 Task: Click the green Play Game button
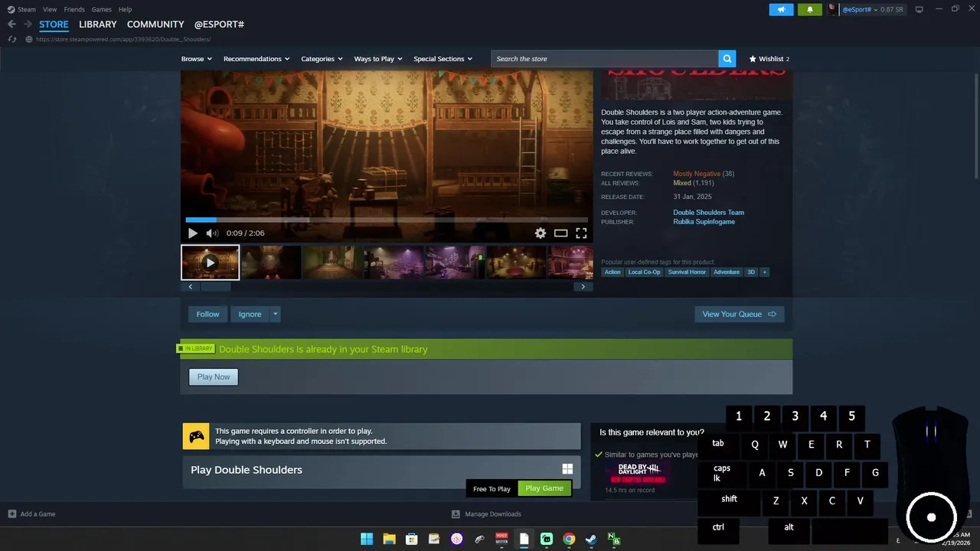[x=544, y=488]
